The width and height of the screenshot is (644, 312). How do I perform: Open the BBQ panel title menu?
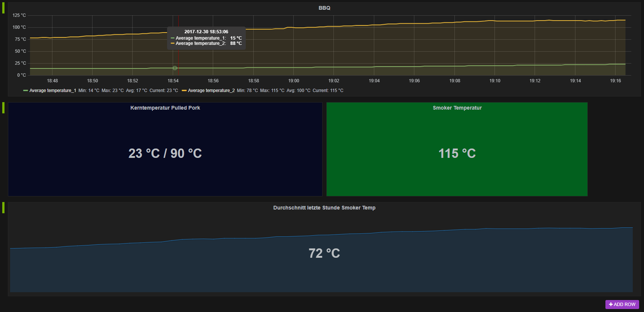click(x=324, y=8)
